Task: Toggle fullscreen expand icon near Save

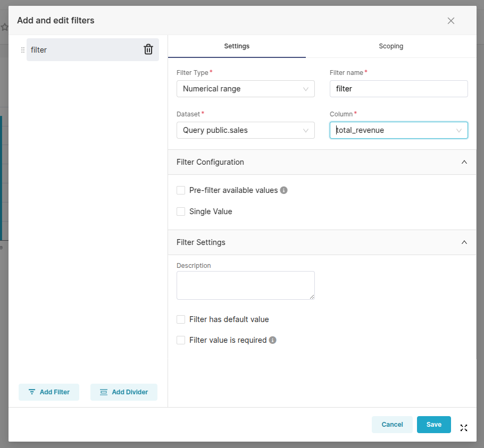Action: [464, 427]
